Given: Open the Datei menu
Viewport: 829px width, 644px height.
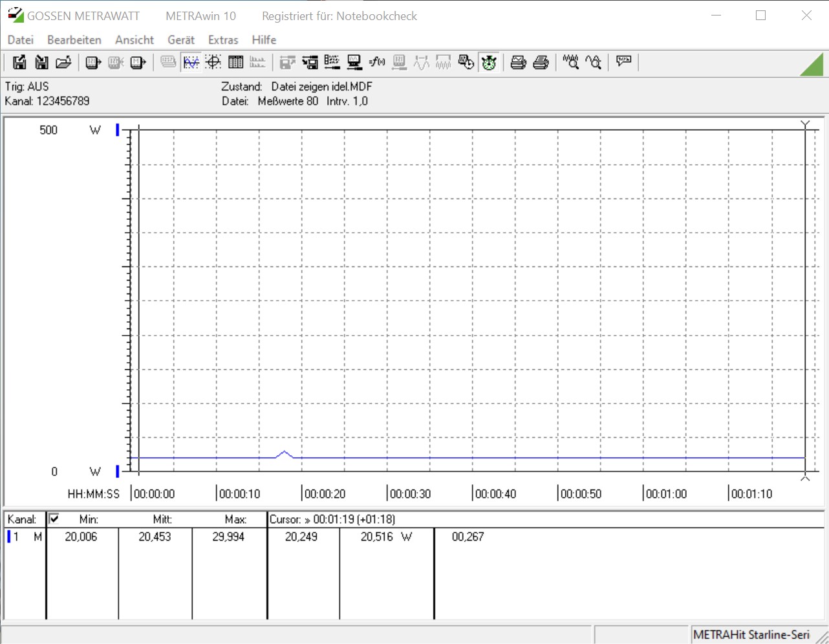Looking at the screenshot, I should click(x=20, y=40).
